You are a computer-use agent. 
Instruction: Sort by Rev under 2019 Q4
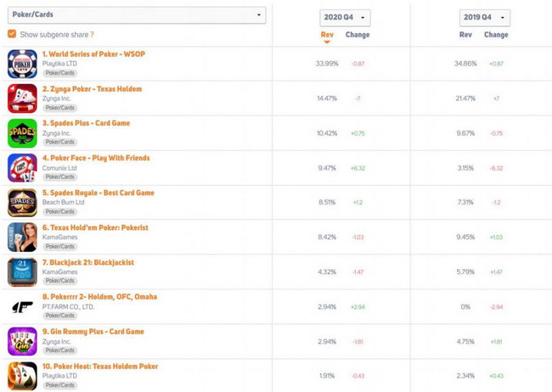(465, 35)
